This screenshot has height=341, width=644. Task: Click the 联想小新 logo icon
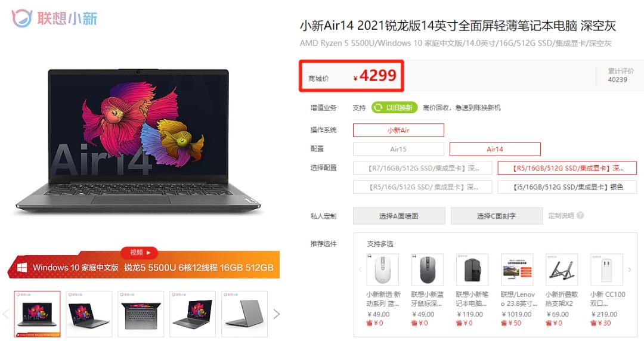pyautogui.click(x=22, y=18)
